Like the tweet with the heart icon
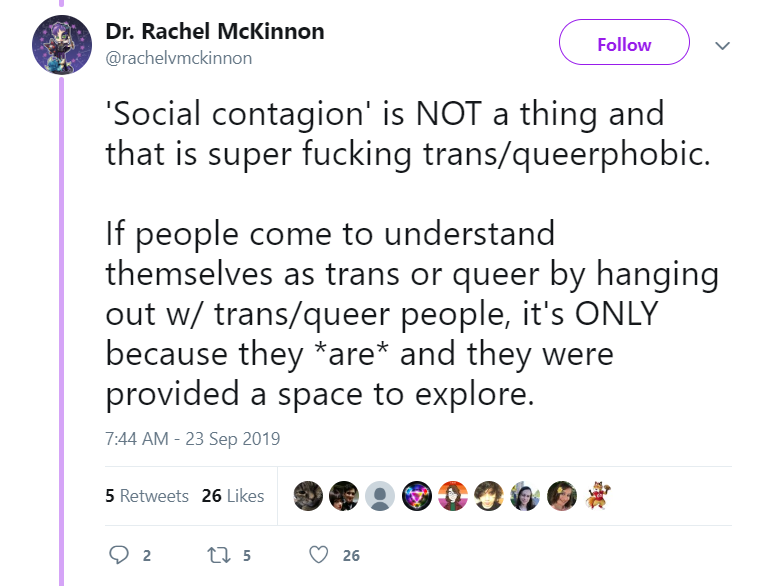The height and width of the screenshot is (586, 763). [x=319, y=555]
